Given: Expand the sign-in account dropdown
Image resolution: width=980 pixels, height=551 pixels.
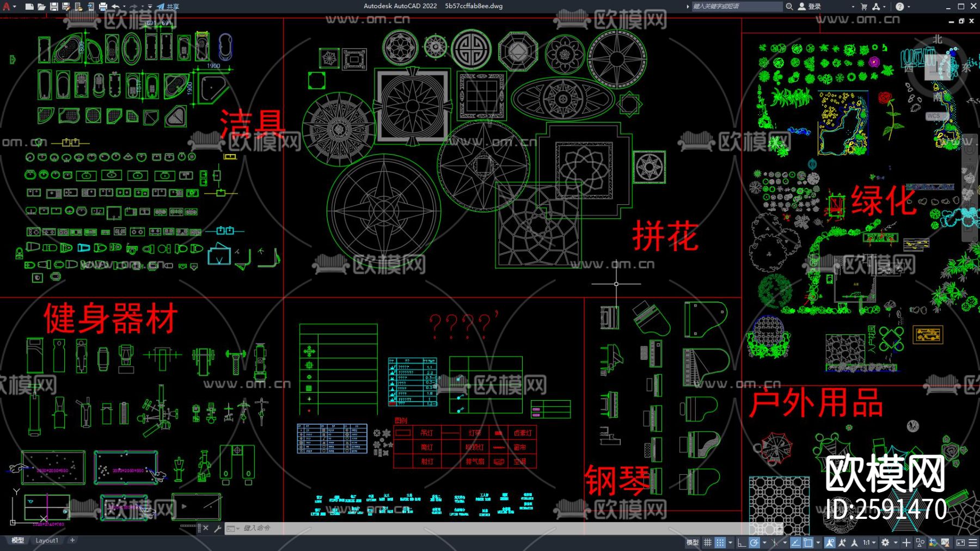Looking at the screenshot, I should click(853, 7).
